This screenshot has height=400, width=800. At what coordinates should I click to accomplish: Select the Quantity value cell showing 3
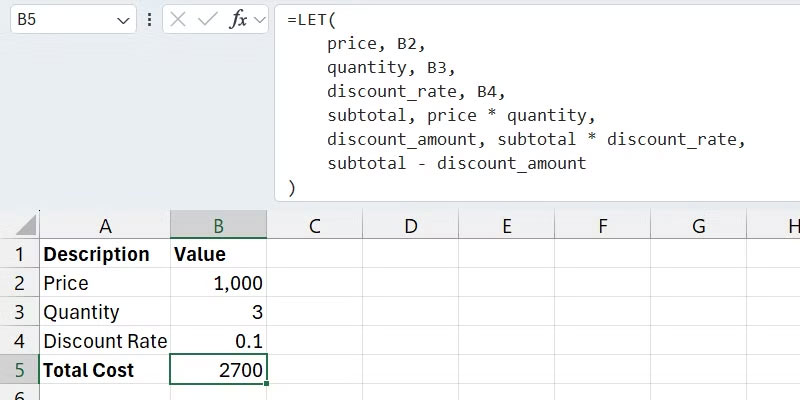point(218,312)
